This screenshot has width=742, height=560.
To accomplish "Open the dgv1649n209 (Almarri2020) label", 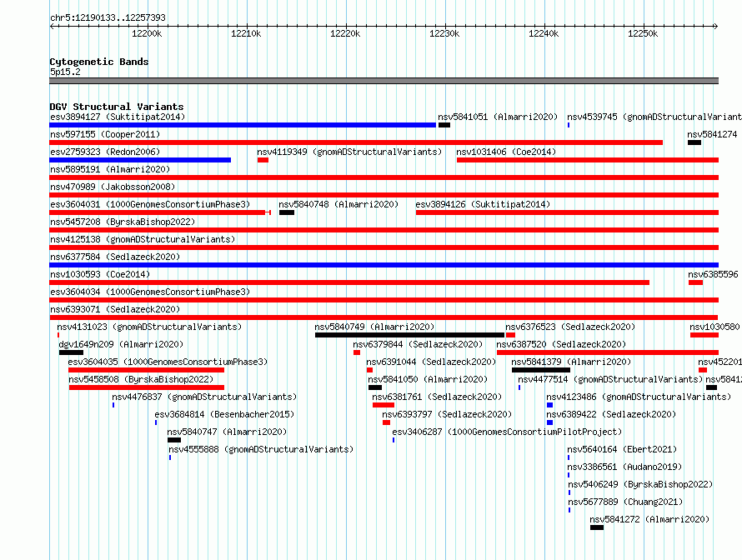I will (121, 344).
